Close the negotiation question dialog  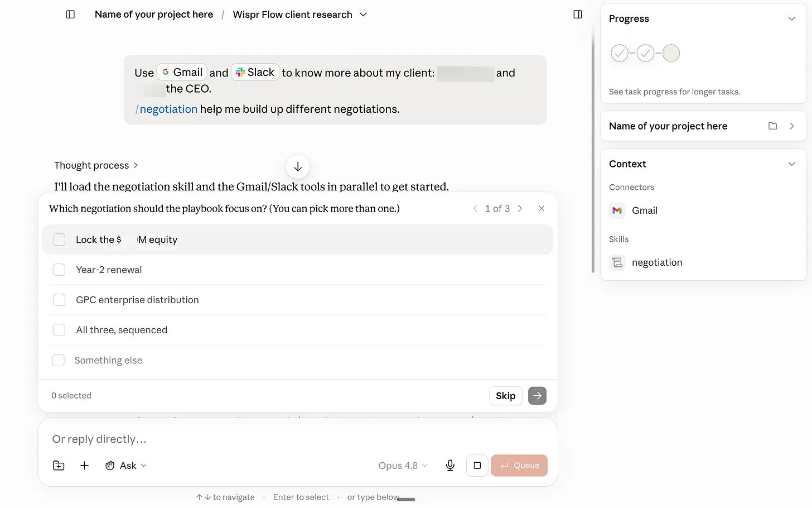(541, 208)
